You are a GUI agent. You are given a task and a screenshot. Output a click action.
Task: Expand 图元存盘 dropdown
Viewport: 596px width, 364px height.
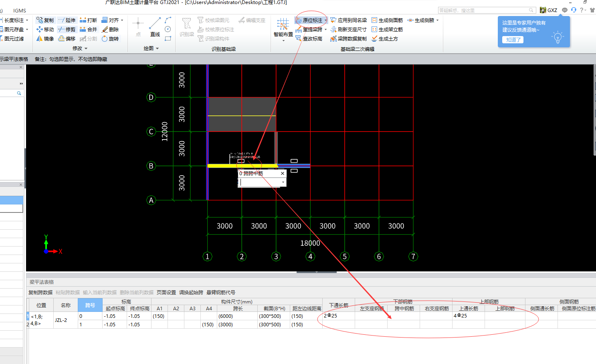(27, 29)
